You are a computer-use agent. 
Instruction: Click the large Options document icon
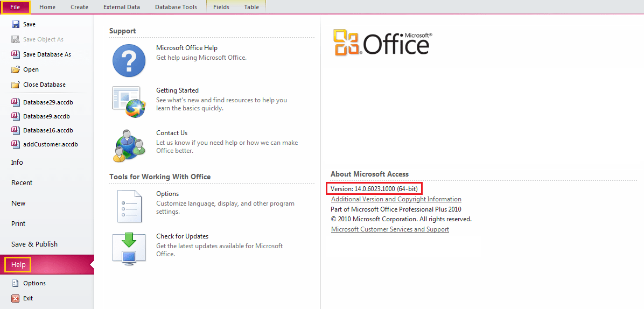129,206
